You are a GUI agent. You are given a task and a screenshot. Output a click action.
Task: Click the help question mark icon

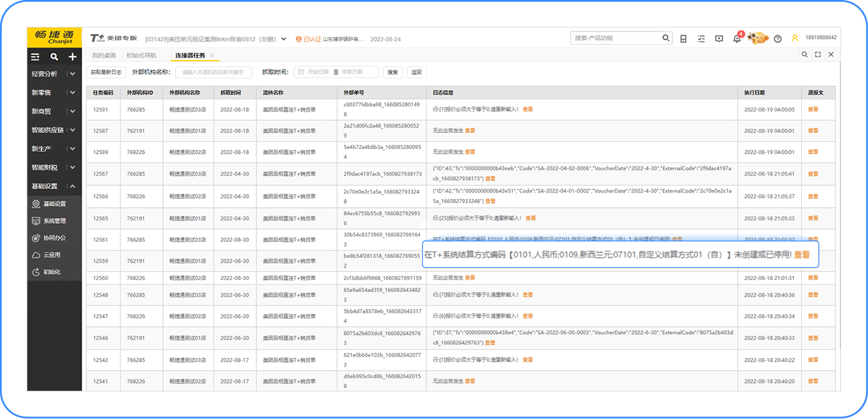pyautogui.click(x=777, y=39)
